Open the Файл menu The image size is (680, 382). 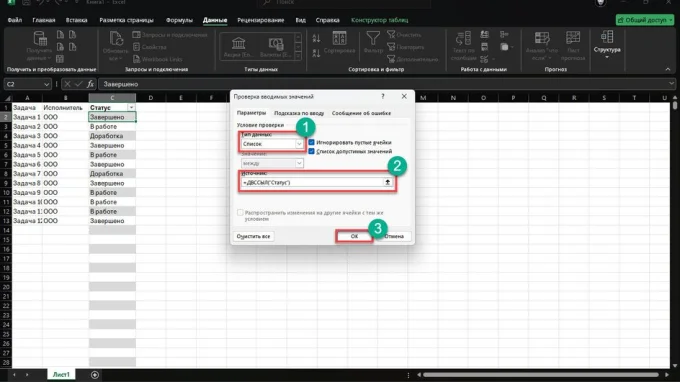click(15, 20)
